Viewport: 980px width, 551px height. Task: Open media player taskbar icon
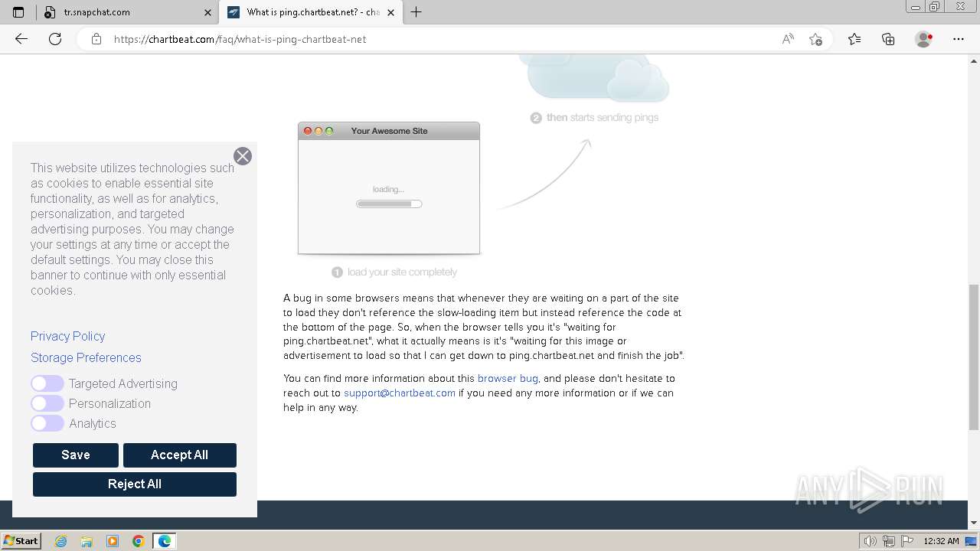click(x=113, y=541)
